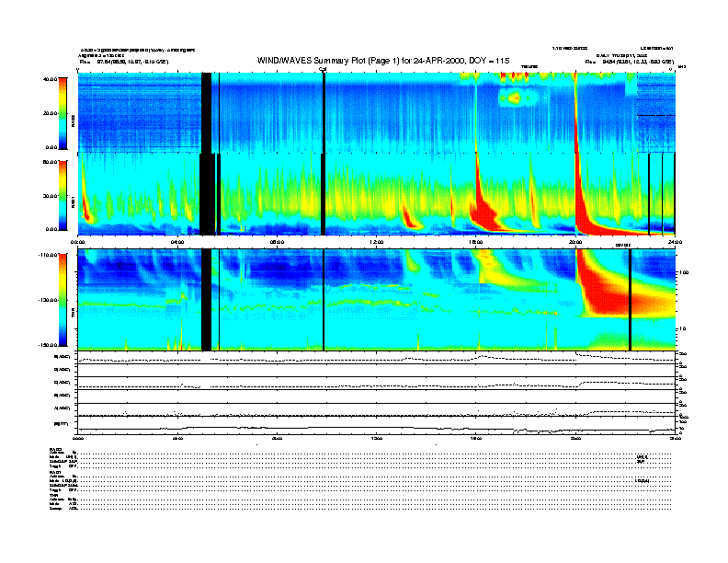
Task: Click the color scale bar topped at 60.00
Action: click(63, 196)
